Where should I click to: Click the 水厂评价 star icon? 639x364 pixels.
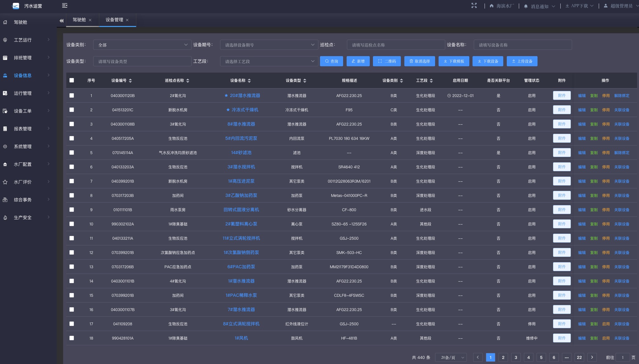(5, 182)
